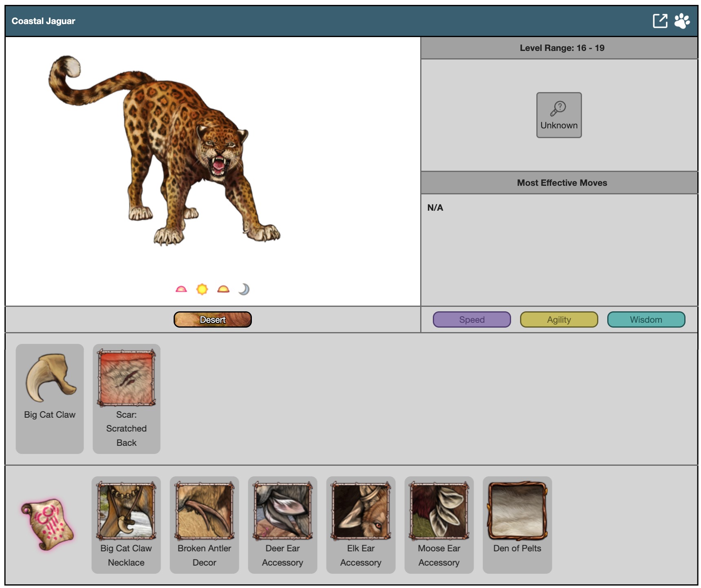The width and height of the screenshot is (701, 588).
Task: Click the Unknown magnifier tile
Action: [559, 115]
